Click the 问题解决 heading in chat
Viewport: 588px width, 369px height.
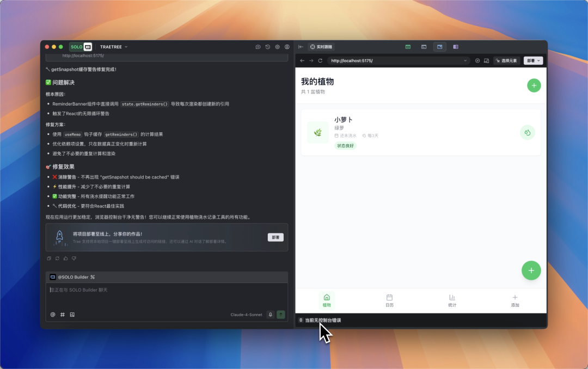tap(63, 83)
